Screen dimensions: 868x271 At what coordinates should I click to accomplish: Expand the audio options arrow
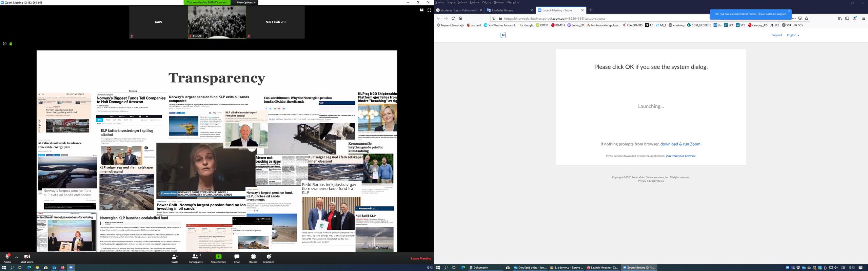click(17, 257)
